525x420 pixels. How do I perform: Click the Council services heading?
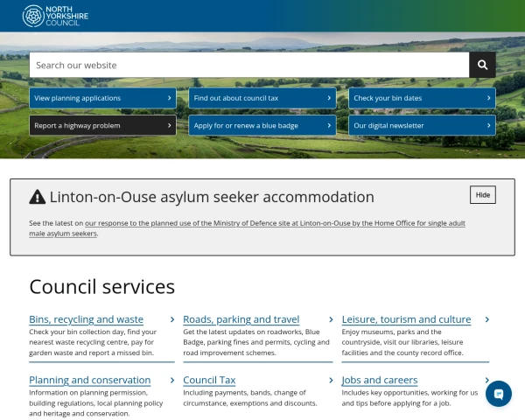(x=102, y=287)
